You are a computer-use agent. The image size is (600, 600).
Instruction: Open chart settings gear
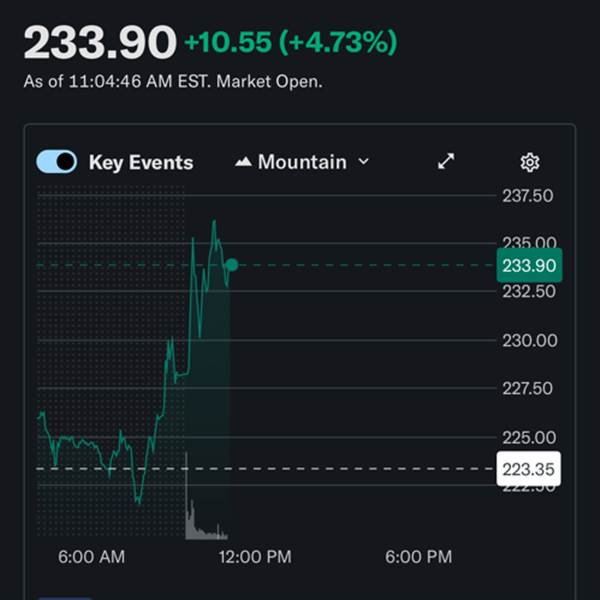[530, 162]
